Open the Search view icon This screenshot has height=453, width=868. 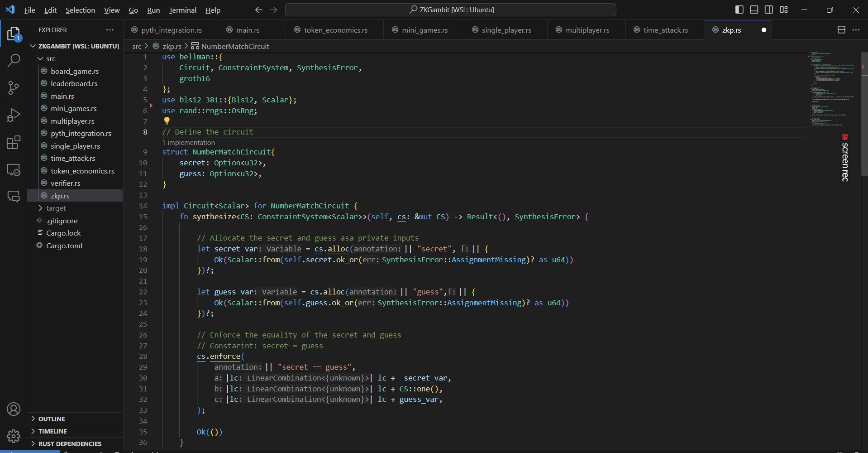[14, 60]
